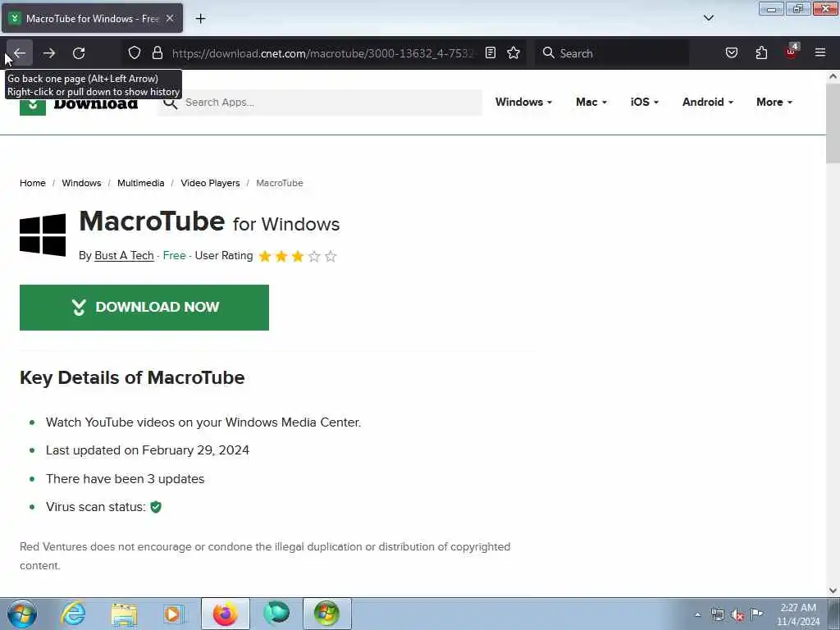Click the 'There have been 3 updates' text
Screen dimensions: 840x630
point(125,478)
